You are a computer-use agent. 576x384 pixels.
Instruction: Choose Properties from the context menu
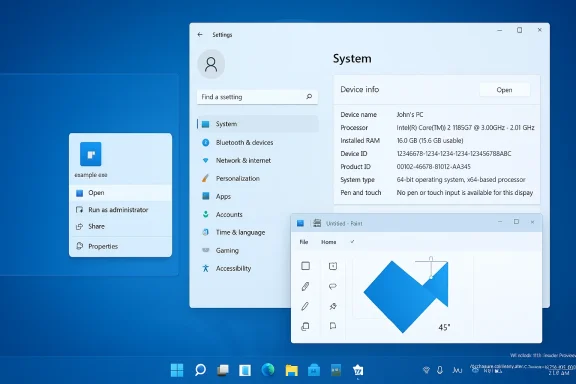120,246
